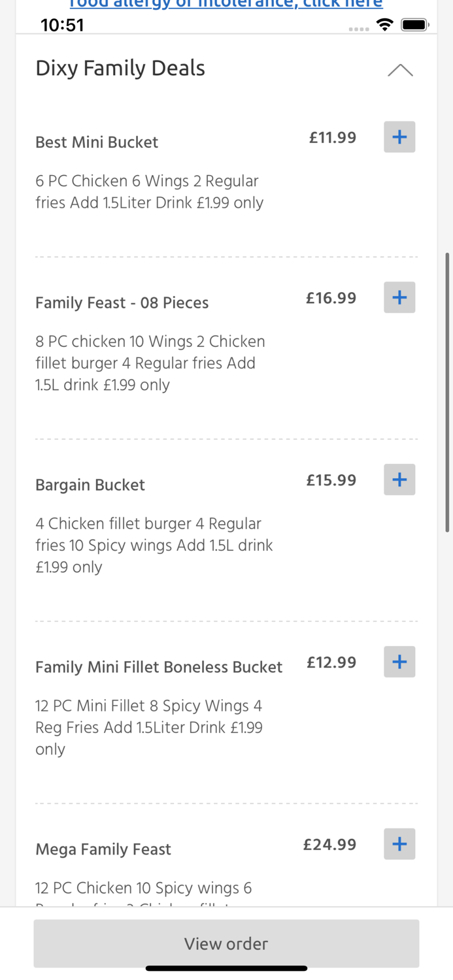Image resolution: width=453 pixels, height=980 pixels.
Task: Click the scrollbar on the right edge
Action: click(448, 392)
